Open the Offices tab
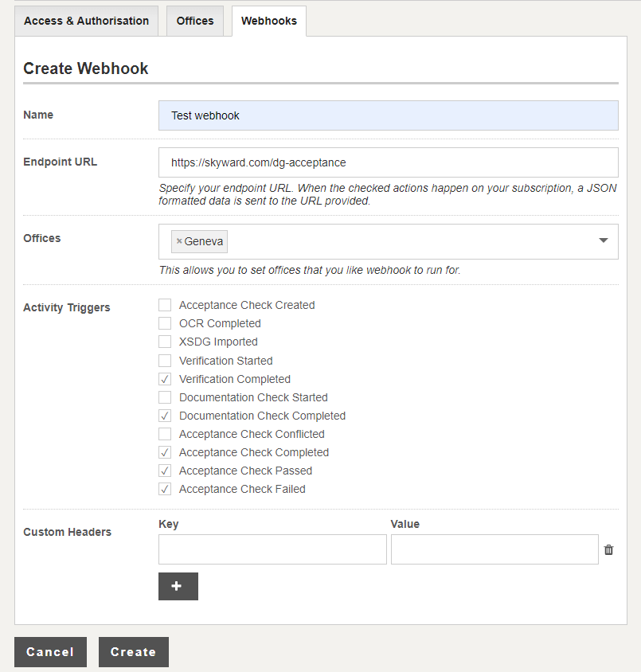Viewport: 641px width, 672px height. click(195, 21)
